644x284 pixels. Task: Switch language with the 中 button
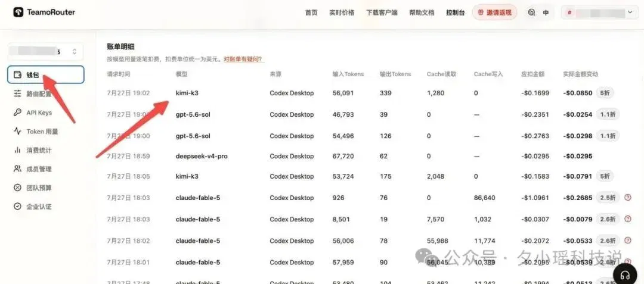pyautogui.click(x=546, y=13)
